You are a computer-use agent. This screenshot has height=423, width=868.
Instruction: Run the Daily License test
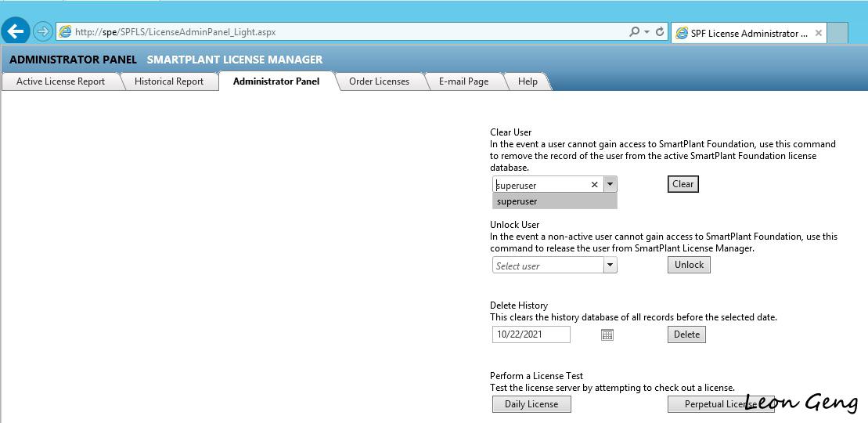tap(531, 404)
